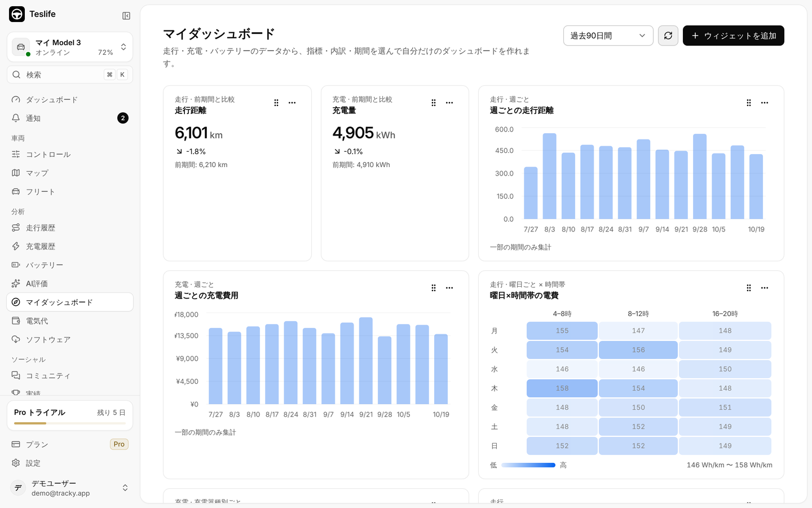Viewport: 812px width, 508px height.
Task: View 充電履歴 charging history
Action: pos(70,246)
